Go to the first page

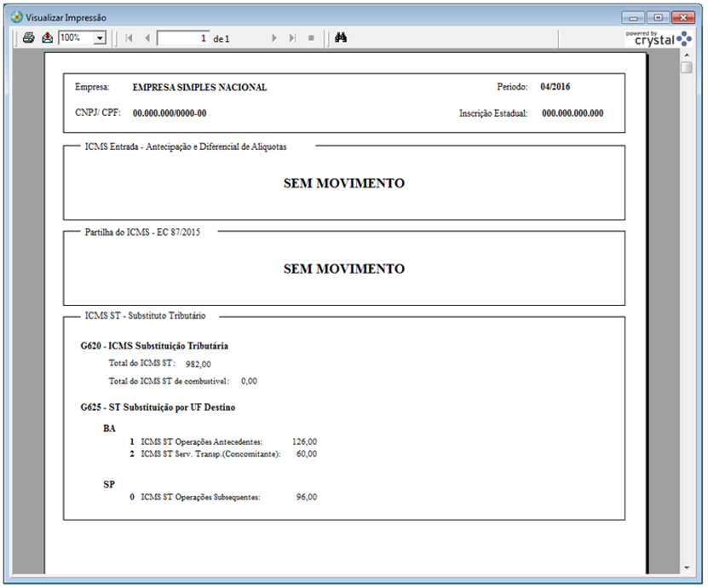[130, 38]
